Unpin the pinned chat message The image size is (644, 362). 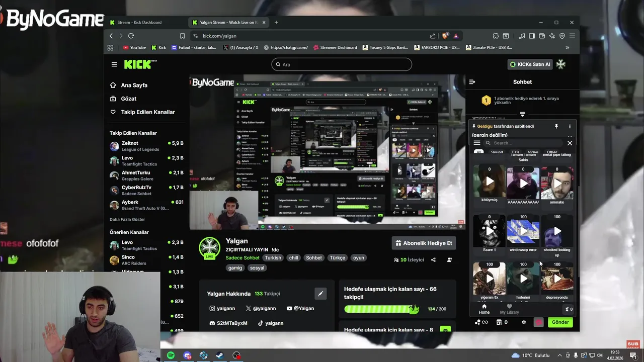pyautogui.click(x=556, y=126)
